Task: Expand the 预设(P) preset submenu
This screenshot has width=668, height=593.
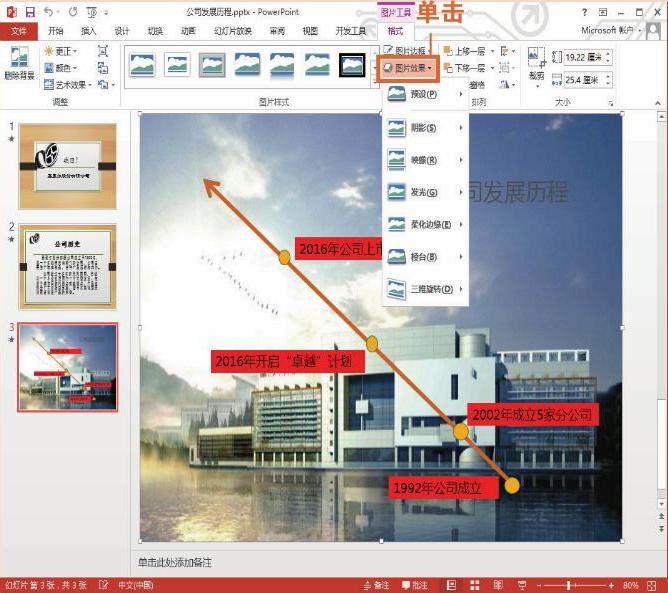Action: coord(425,94)
